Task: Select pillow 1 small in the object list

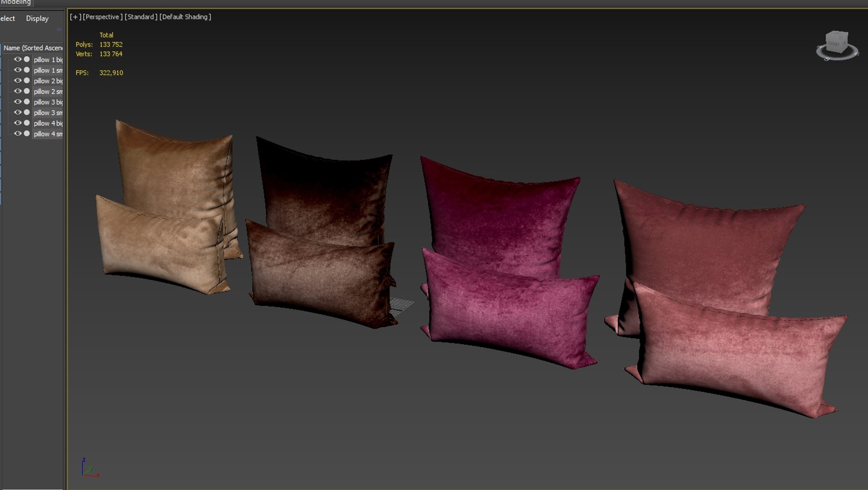Action: coord(48,70)
